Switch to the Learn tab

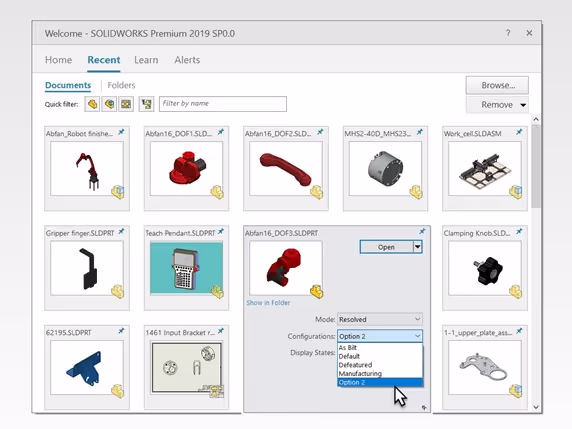click(146, 60)
